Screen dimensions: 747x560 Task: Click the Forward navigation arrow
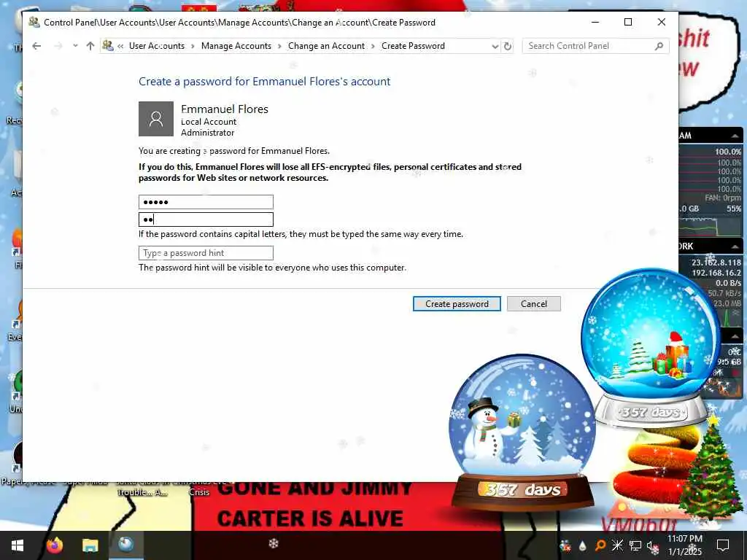[58, 46]
